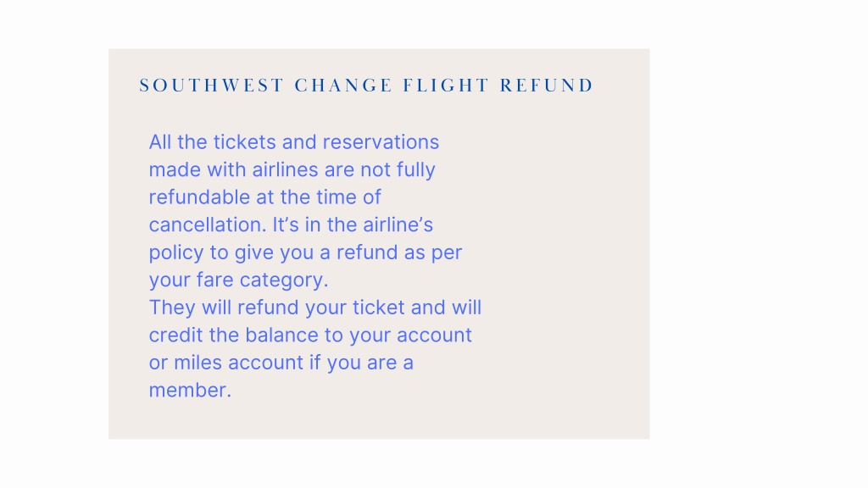Click the line starting 'All the tickets'
Screen dimensions: 868x488
point(294,142)
